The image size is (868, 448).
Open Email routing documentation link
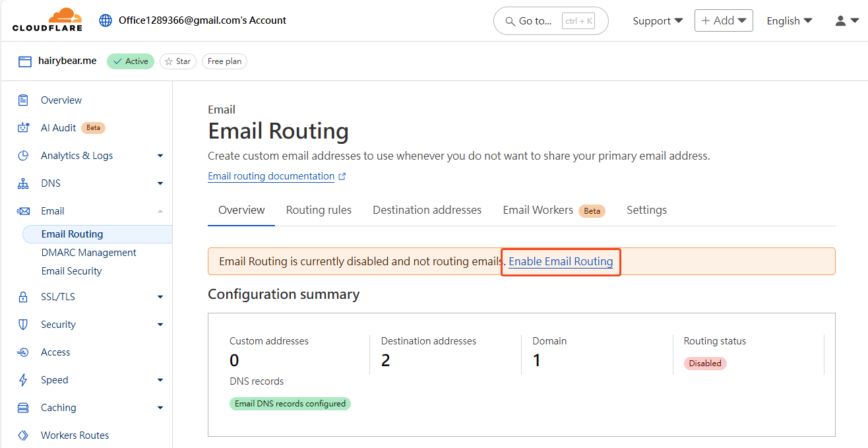[x=271, y=176]
